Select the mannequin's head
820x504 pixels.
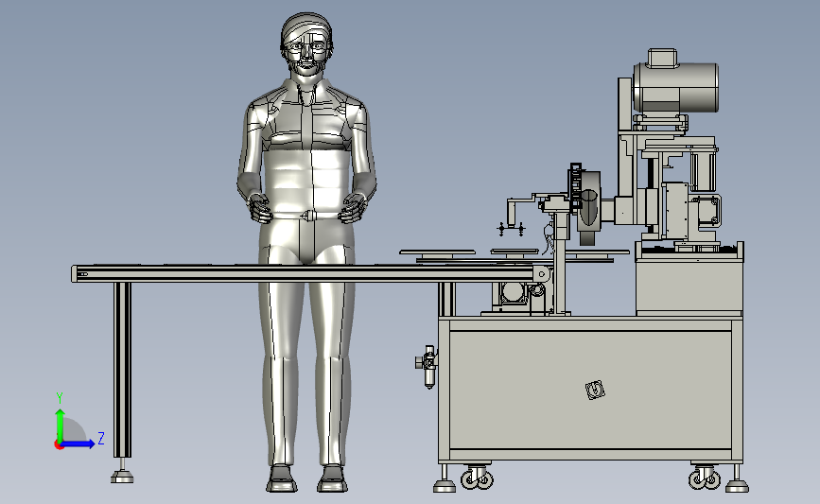tap(307, 43)
